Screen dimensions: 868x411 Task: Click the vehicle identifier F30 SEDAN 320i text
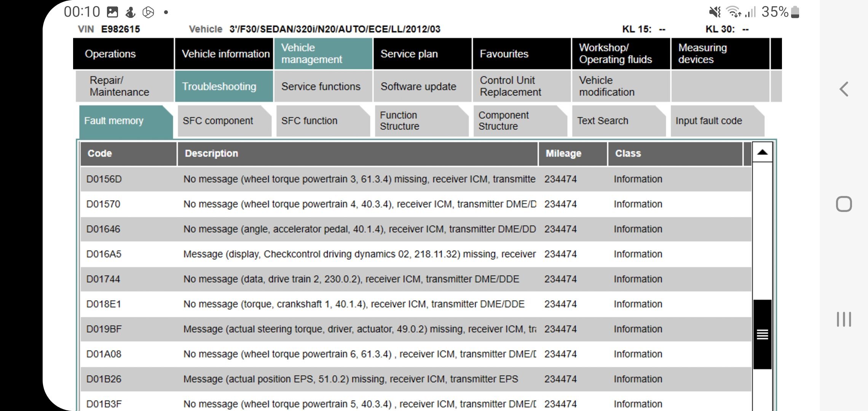point(335,29)
